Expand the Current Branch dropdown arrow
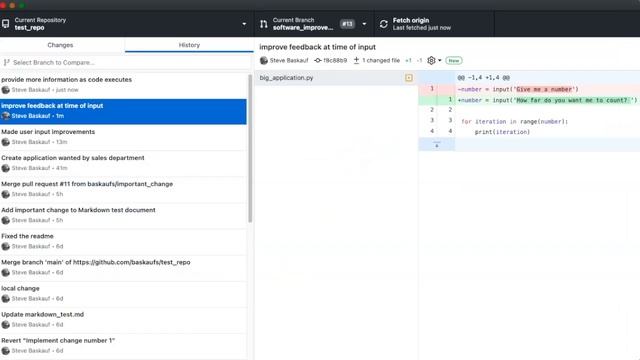640x360 pixels. tap(364, 24)
